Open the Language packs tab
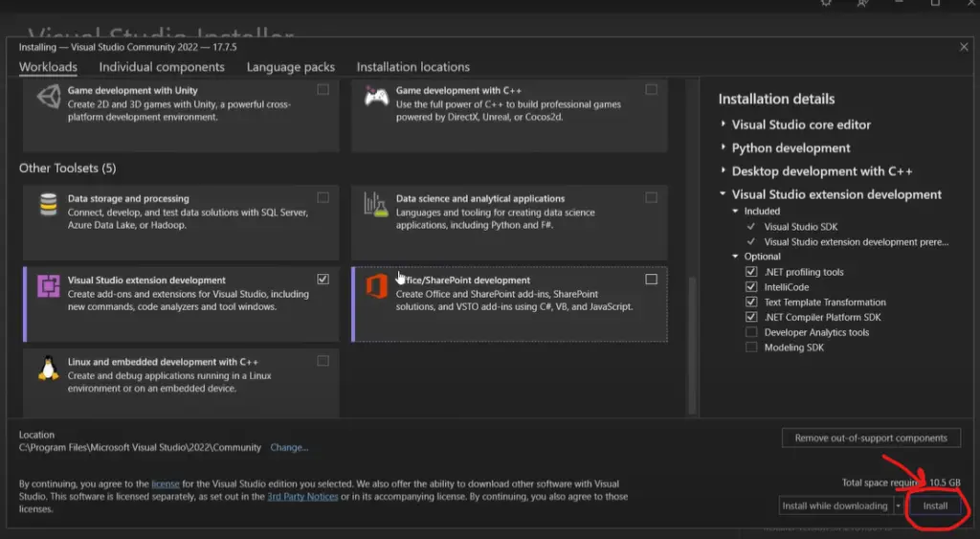 click(291, 67)
